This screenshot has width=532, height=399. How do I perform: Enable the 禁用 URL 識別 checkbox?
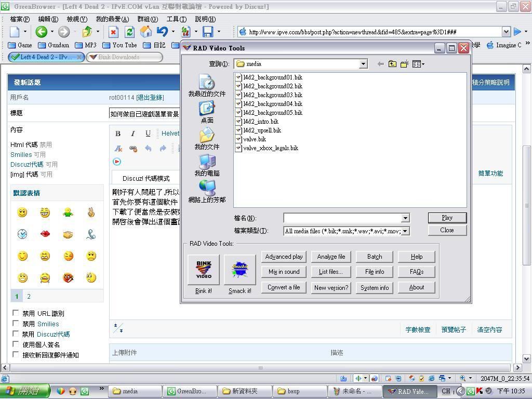tap(16, 313)
